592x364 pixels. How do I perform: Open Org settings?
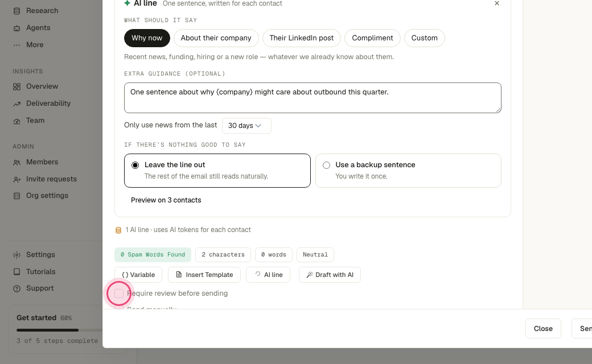[x=47, y=196]
